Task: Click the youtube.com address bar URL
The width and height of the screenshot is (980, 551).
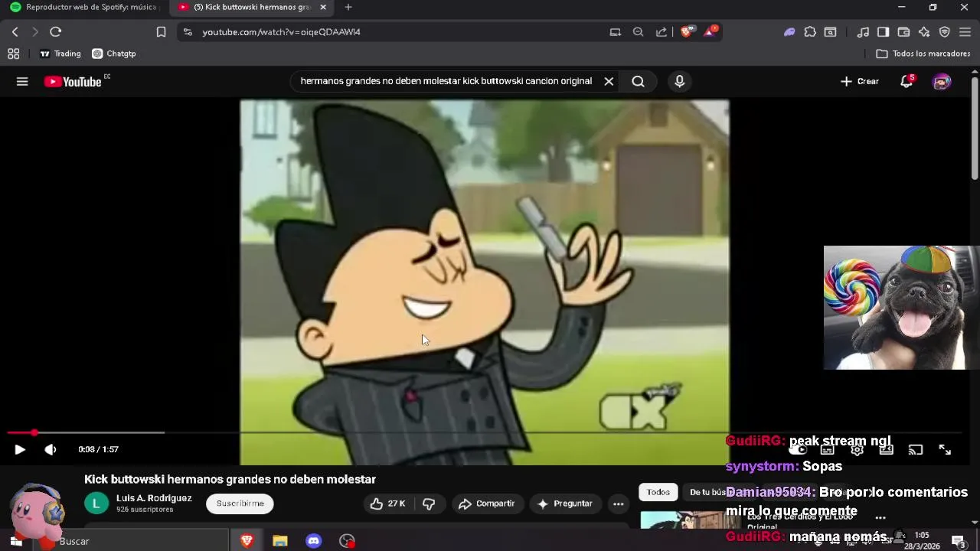Action: tap(281, 32)
